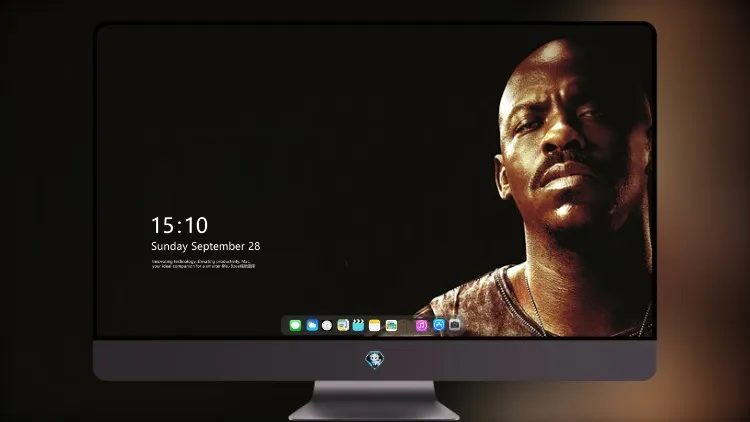Image resolution: width=750 pixels, height=422 pixels.
Task: Click the Sunday September 28 date text
Action: pos(206,246)
